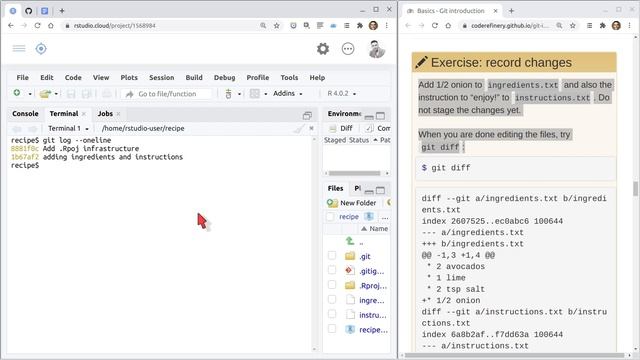
Task: Click the .git folder icon
Action: [350, 256]
